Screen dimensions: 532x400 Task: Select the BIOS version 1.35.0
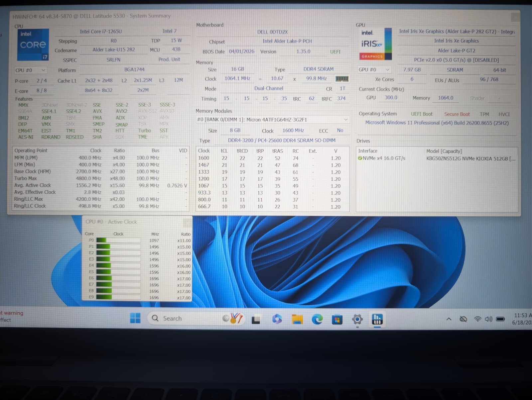point(303,51)
